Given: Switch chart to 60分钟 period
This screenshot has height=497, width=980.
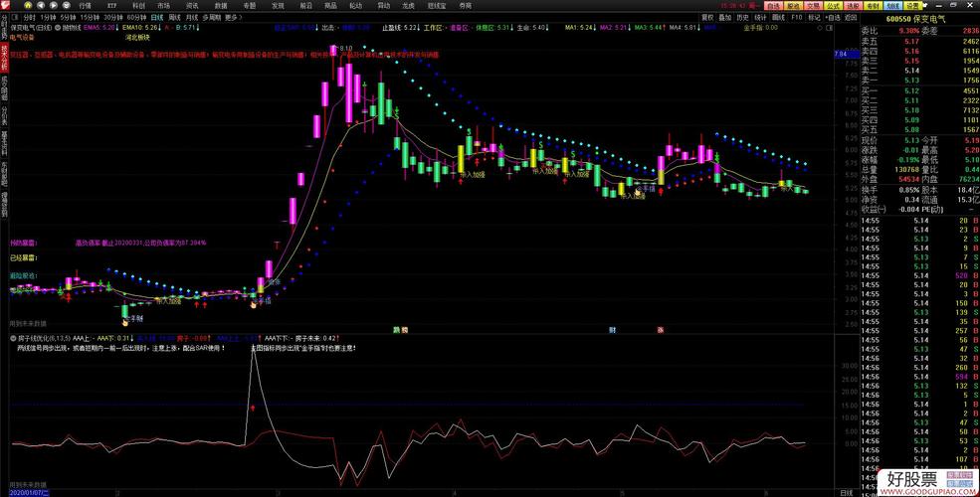Looking at the screenshot, I should 136,18.
